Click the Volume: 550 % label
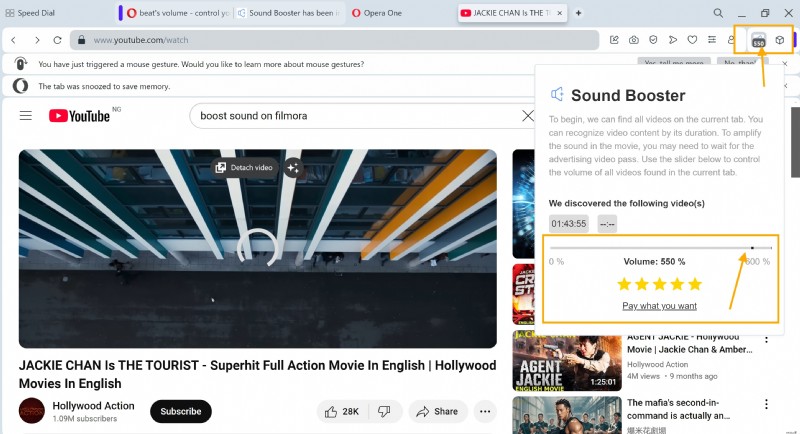Image resolution: width=800 pixels, height=434 pixels. coord(654,262)
